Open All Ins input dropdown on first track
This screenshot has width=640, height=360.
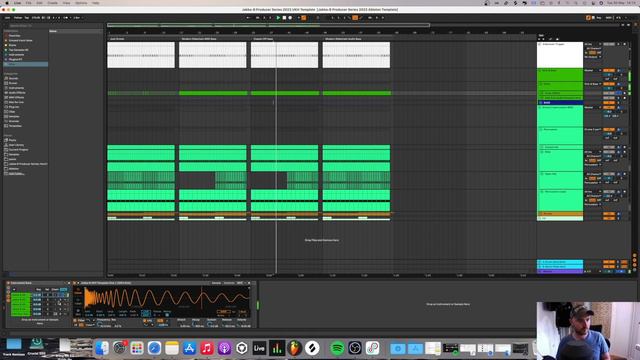point(593,44)
